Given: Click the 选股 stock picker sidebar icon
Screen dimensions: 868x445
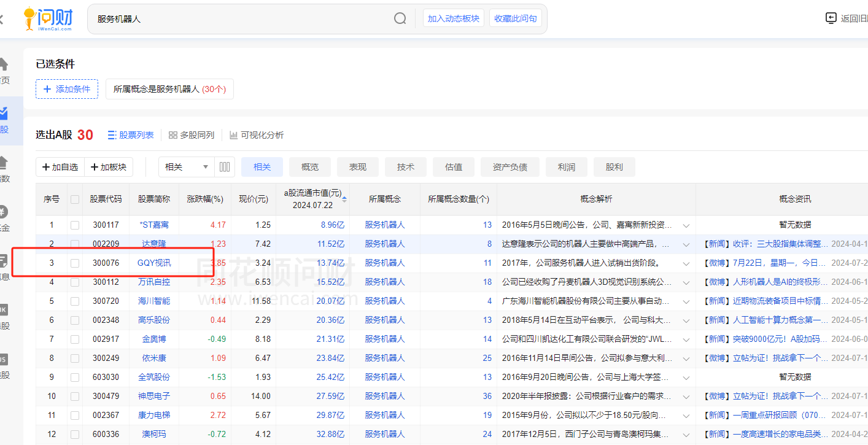Looking at the screenshot, I should 4,114.
